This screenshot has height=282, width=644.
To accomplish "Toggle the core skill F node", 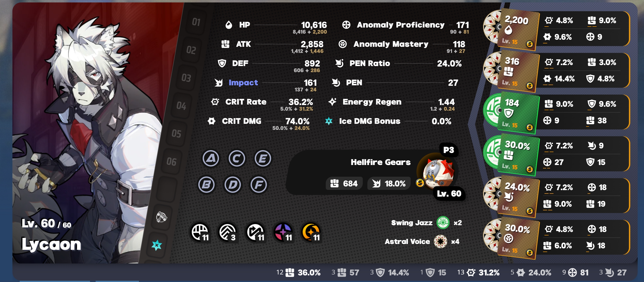I will click(259, 185).
